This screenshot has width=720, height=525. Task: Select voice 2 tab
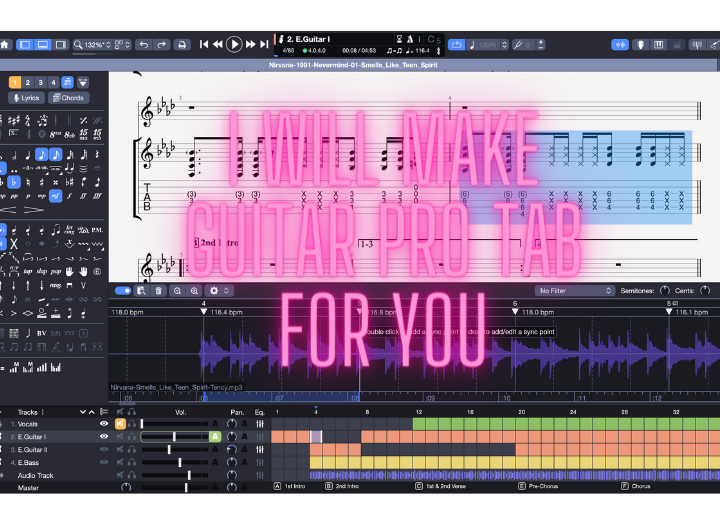[x=28, y=82]
